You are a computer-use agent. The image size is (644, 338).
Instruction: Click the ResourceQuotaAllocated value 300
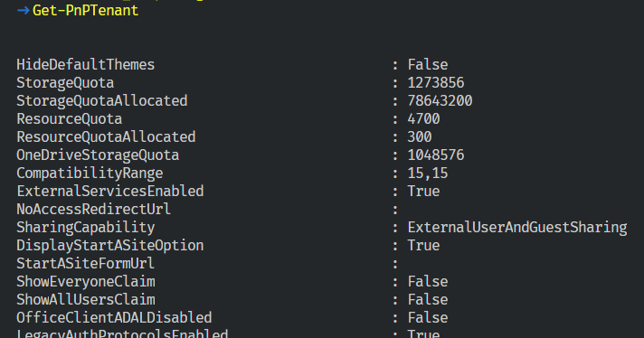click(420, 137)
